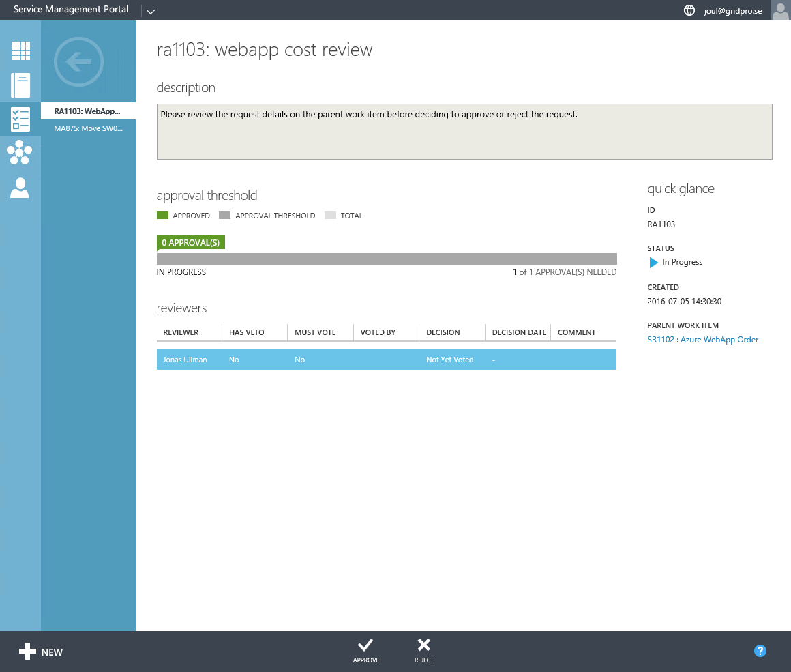This screenshot has width=791, height=672.
Task: Open parent work item SR1102 link
Action: pyautogui.click(x=703, y=340)
